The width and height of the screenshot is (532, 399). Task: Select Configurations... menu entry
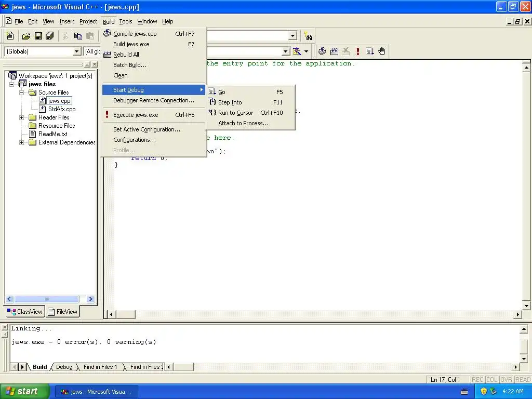coord(154,140)
